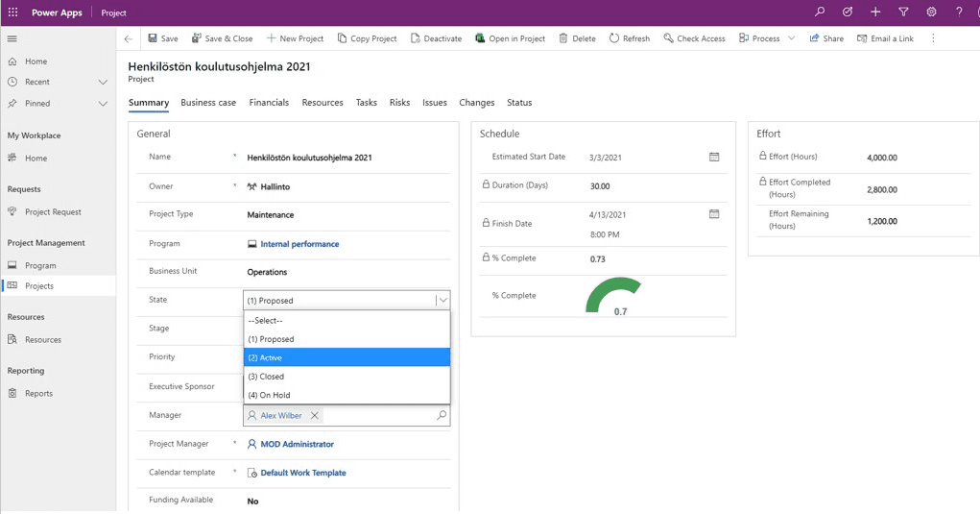The height and width of the screenshot is (514, 980).
Task: Toggle the hamburger navigation menu
Action: tap(12, 38)
